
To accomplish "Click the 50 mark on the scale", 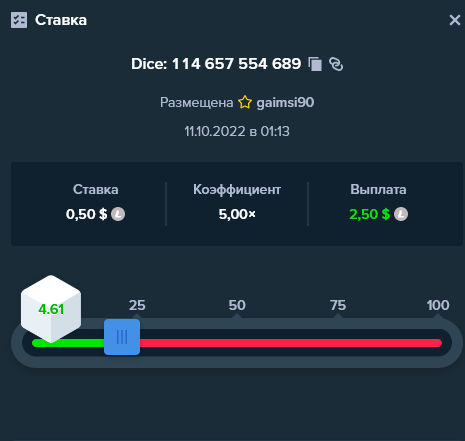I will 237,305.
